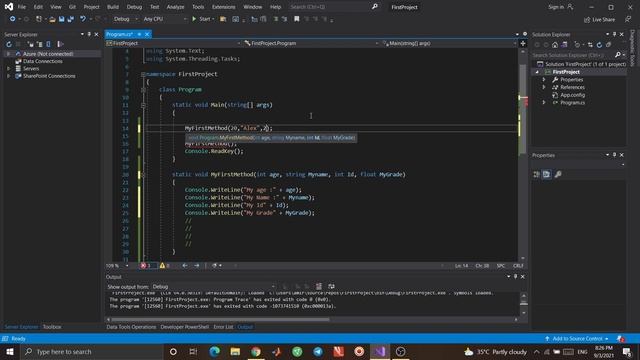Collapse the Main method code block
Viewport: 640px width, 360px height.
143,105
